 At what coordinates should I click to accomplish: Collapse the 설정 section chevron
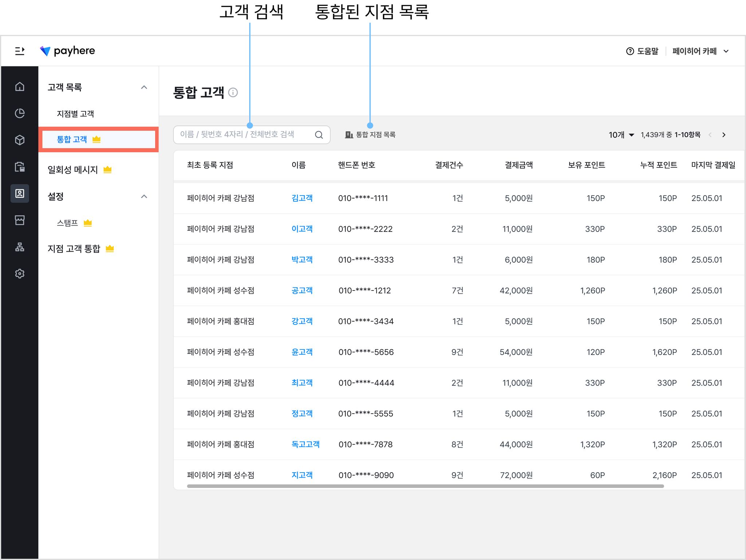[x=144, y=197]
